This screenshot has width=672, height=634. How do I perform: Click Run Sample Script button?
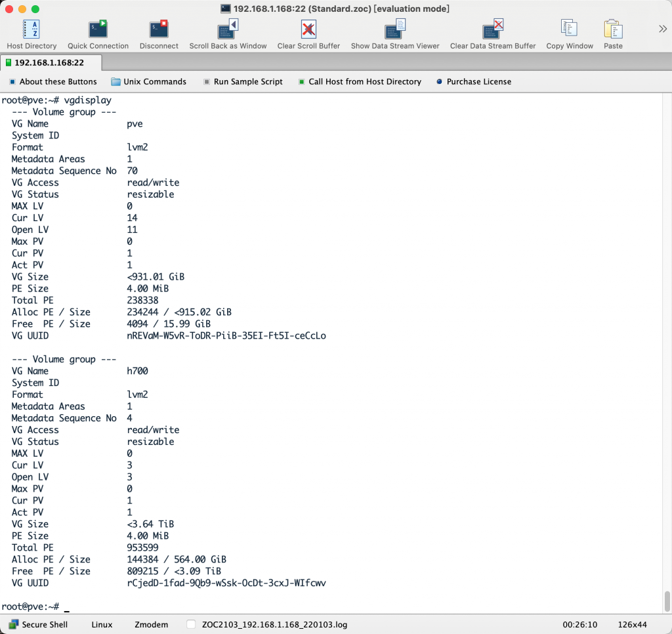pos(243,81)
